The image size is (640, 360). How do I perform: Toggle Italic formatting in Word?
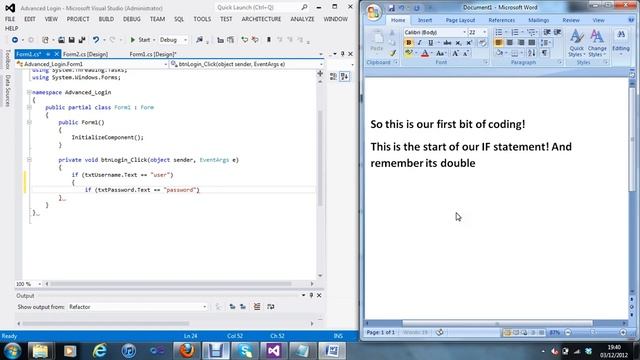[x=419, y=42]
